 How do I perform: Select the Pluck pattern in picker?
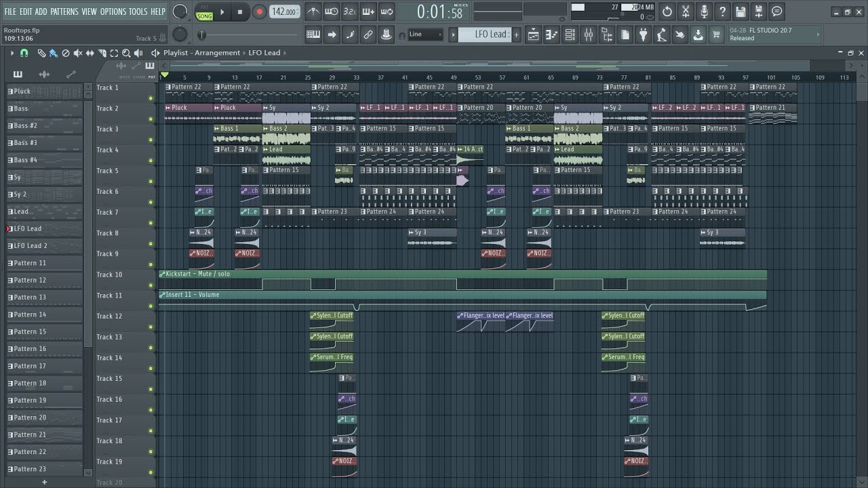pos(45,91)
